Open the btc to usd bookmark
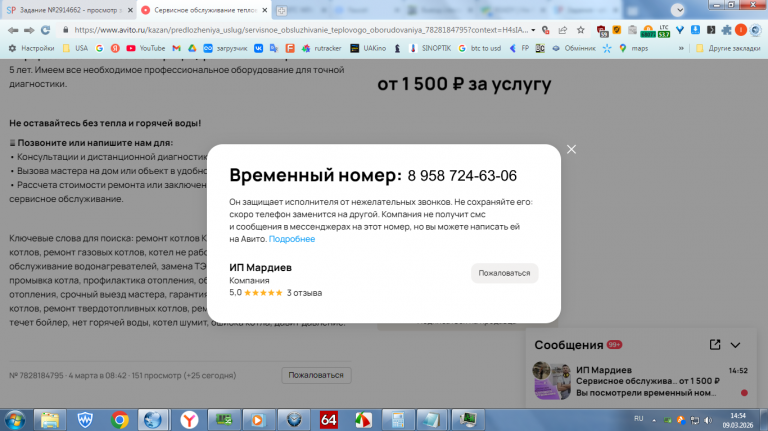The height and width of the screenshot is (431, 768). coord(480,48)
